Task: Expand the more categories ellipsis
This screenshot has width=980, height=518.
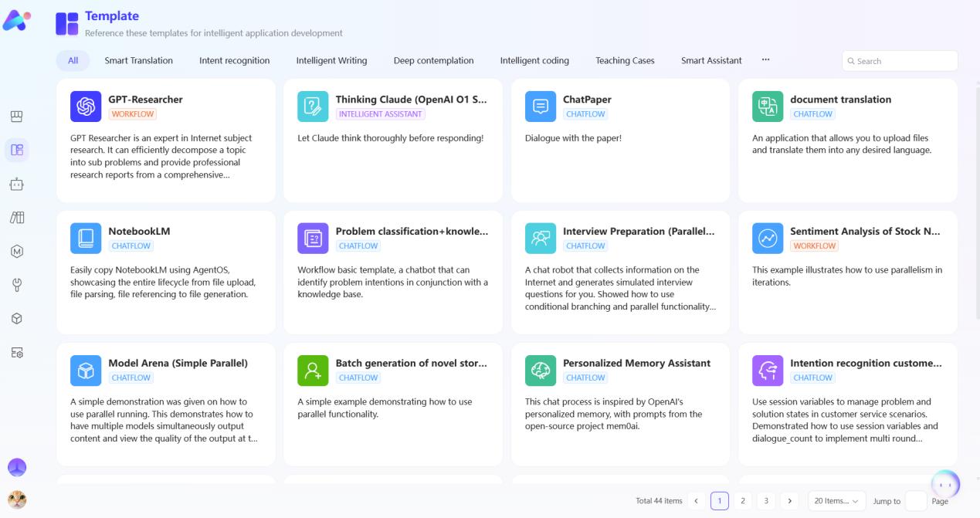Action: point(765,60)
